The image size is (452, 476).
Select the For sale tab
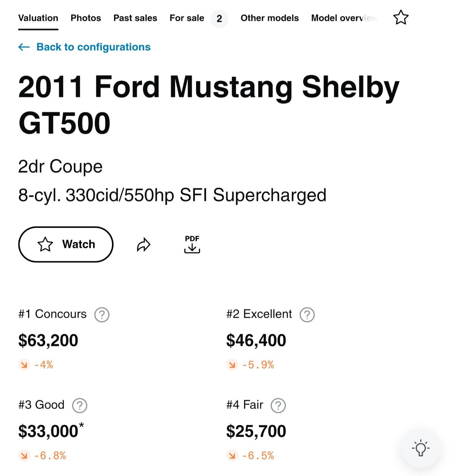[187, 18]
